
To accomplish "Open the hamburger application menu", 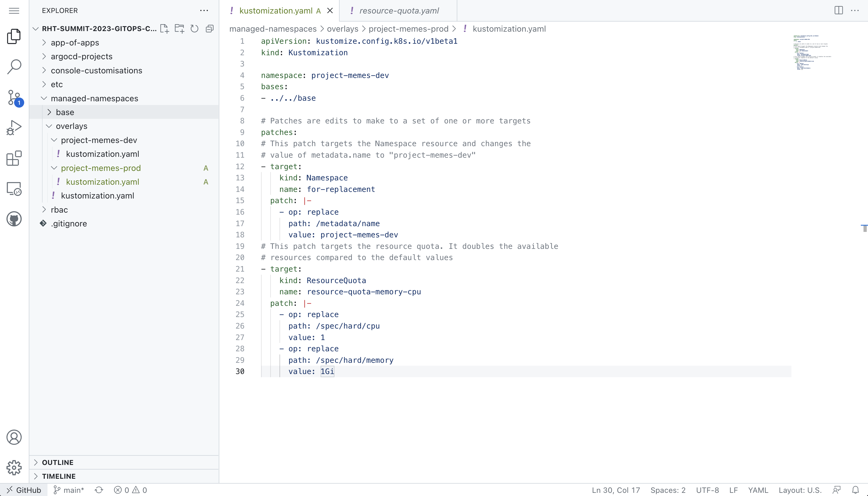I will 14,11.
